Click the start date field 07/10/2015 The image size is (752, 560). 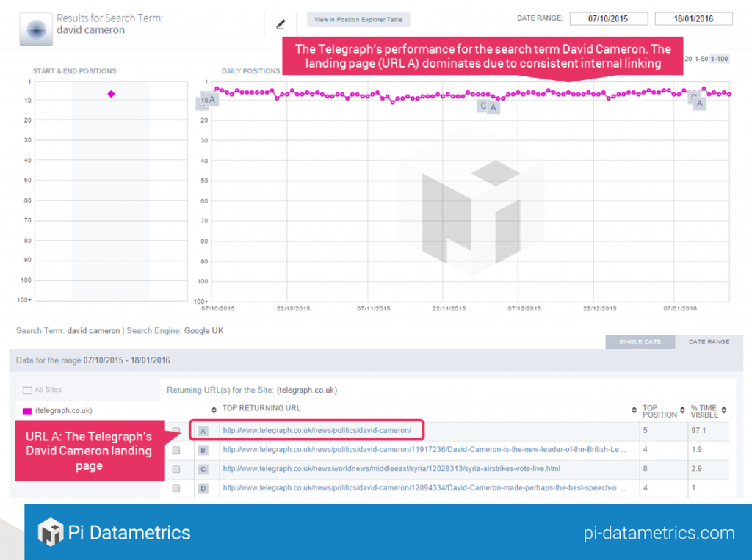pyautogui.click(x=609, y=18)
